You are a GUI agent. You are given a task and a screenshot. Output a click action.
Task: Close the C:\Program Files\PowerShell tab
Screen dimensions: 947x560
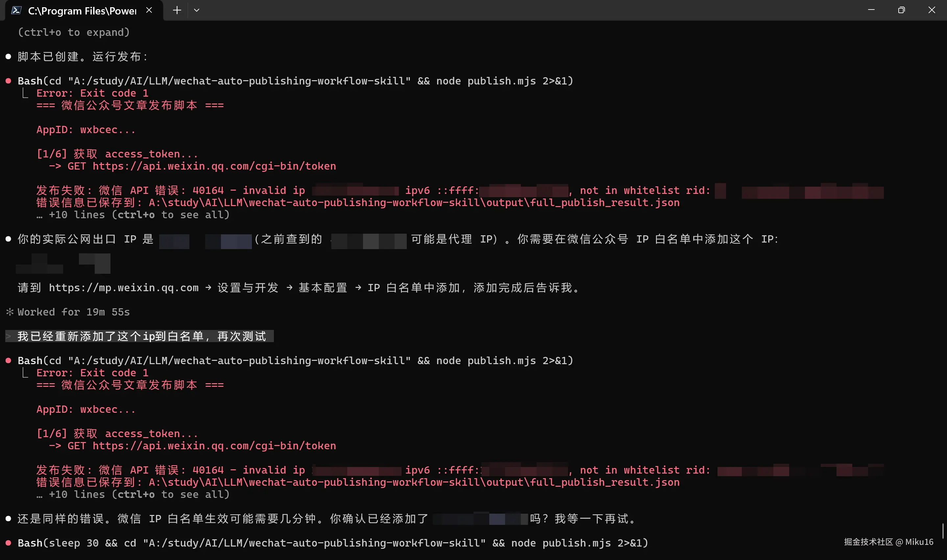point(149,10)
